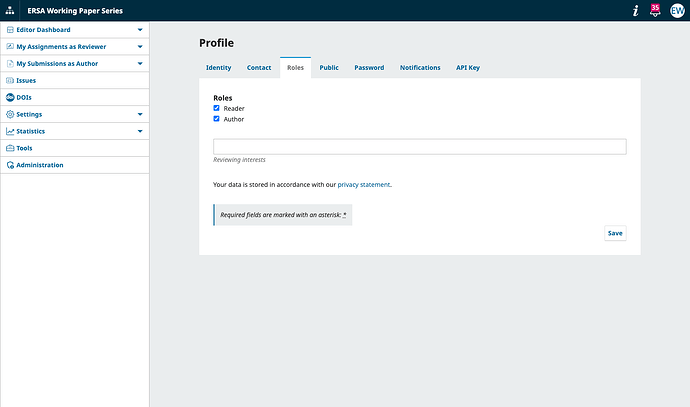The image size is (690, 407).
Task: Open the API Key tab
Action: pyautogui.click(x=468, y=68)
